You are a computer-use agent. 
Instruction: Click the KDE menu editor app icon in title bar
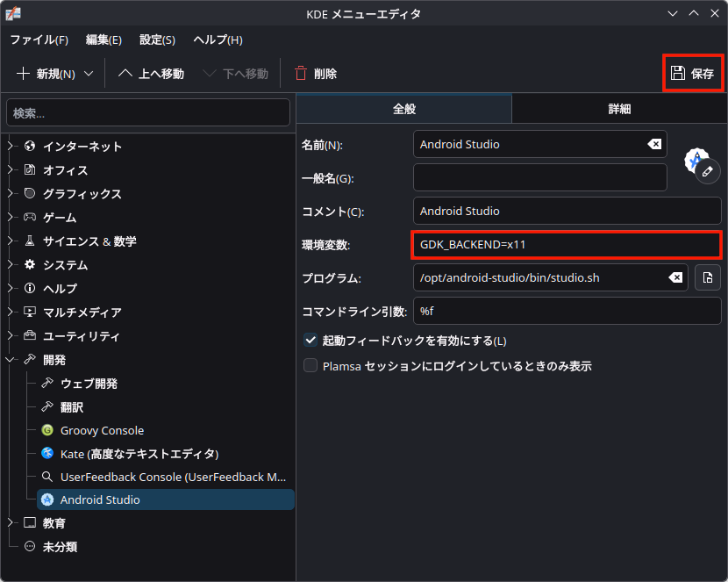pos(13,13)
